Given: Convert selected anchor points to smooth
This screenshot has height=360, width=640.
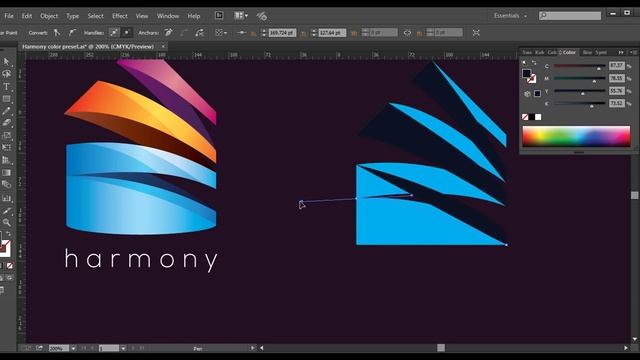Looking at the screenshot, I should (x=72, y=33).
